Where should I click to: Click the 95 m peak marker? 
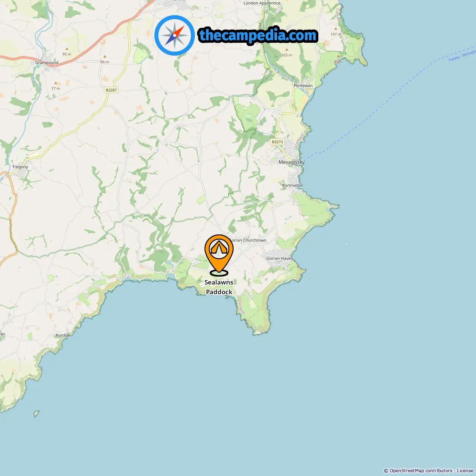pyautogui.click(x=67, y=49)
